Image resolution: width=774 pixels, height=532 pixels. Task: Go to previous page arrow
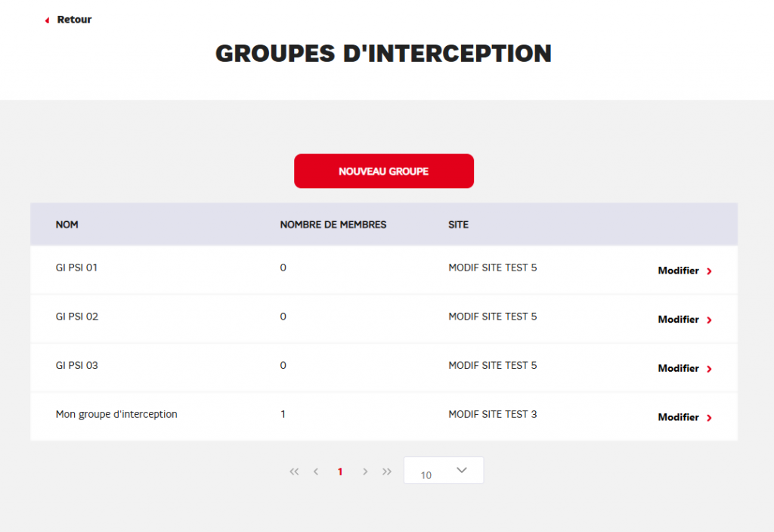(x=316, y=472)
